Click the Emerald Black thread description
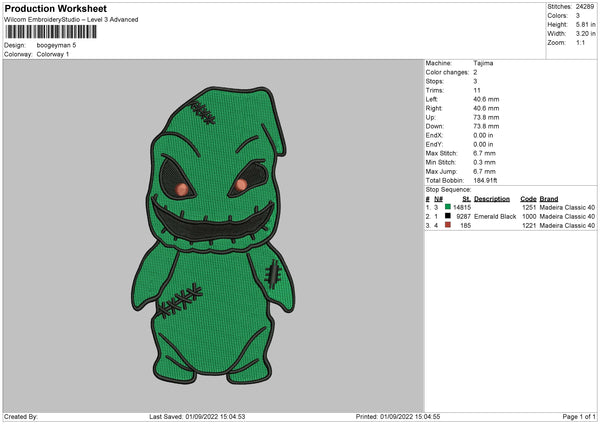 click(495, 216)
